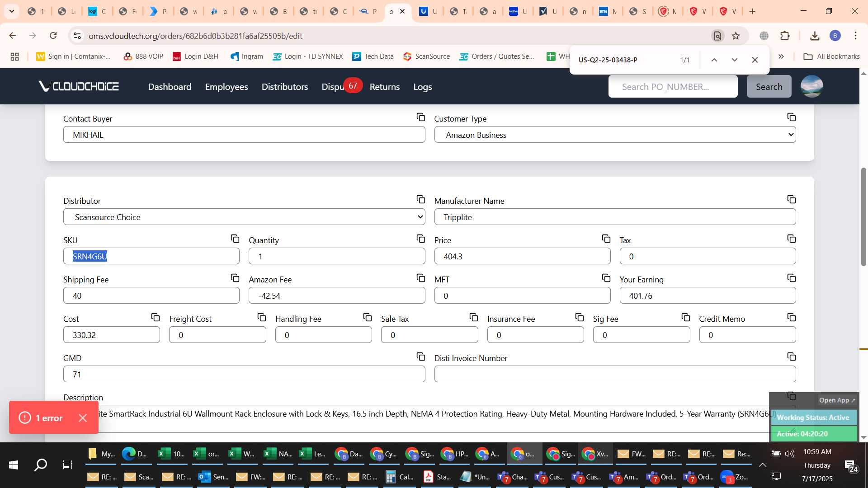Open the browser Extensions menu

[x=785, y=36]
